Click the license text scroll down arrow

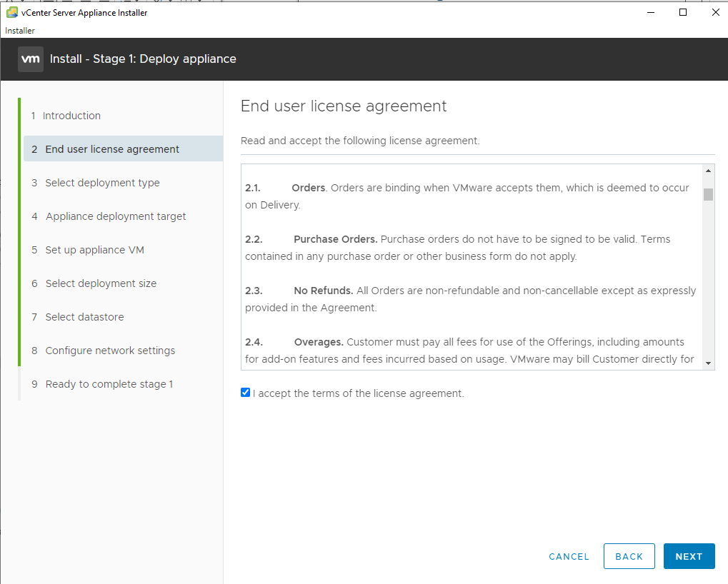(708, 363)
